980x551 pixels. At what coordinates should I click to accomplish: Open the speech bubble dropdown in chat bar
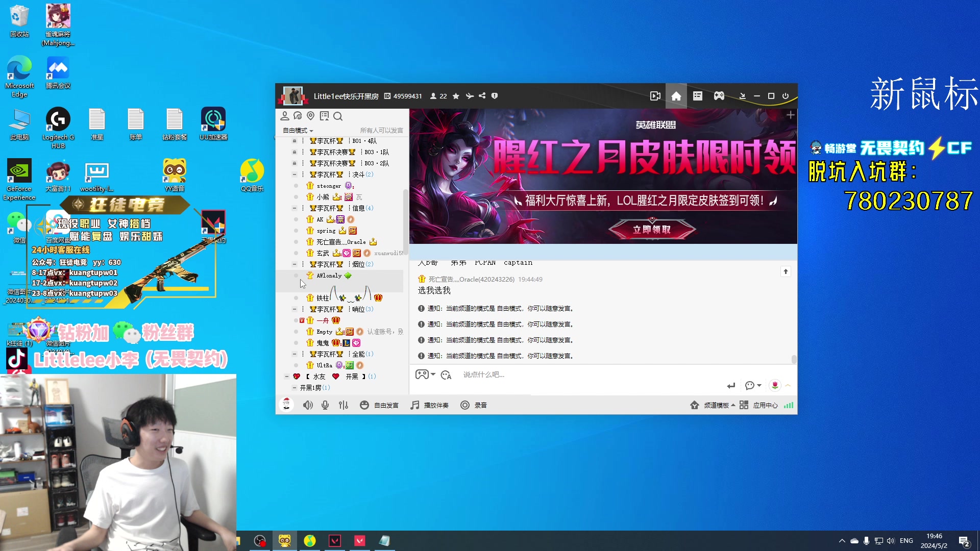click(753, 386)
